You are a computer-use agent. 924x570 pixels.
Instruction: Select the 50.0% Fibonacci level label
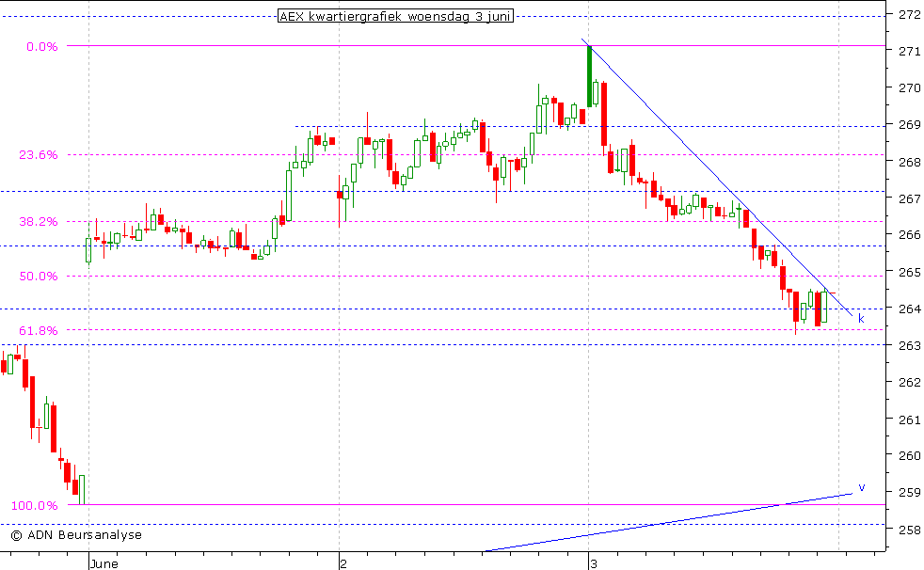coord(39,277)
